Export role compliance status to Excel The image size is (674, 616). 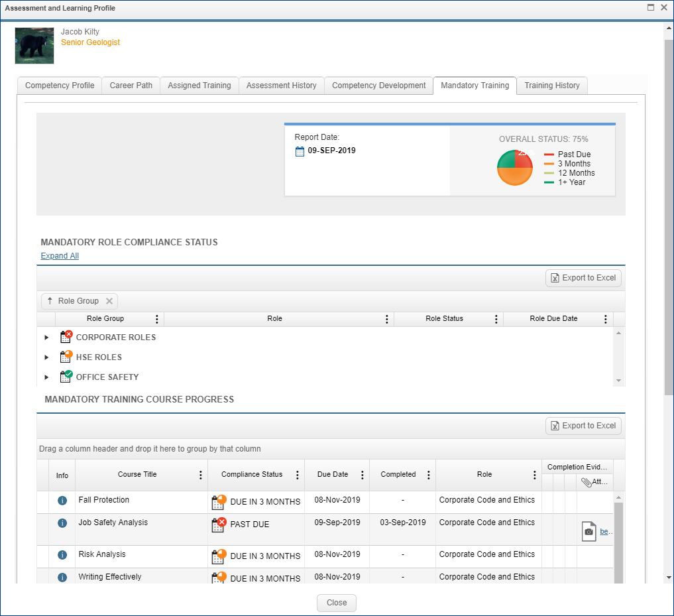(583, 278)
